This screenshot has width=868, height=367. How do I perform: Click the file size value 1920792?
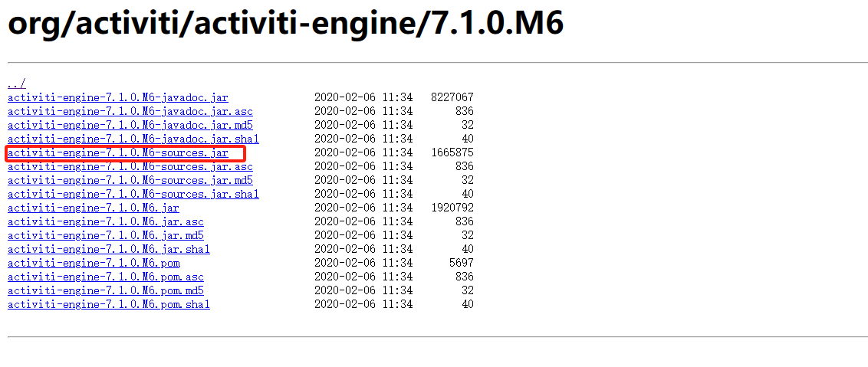[452, 208]
